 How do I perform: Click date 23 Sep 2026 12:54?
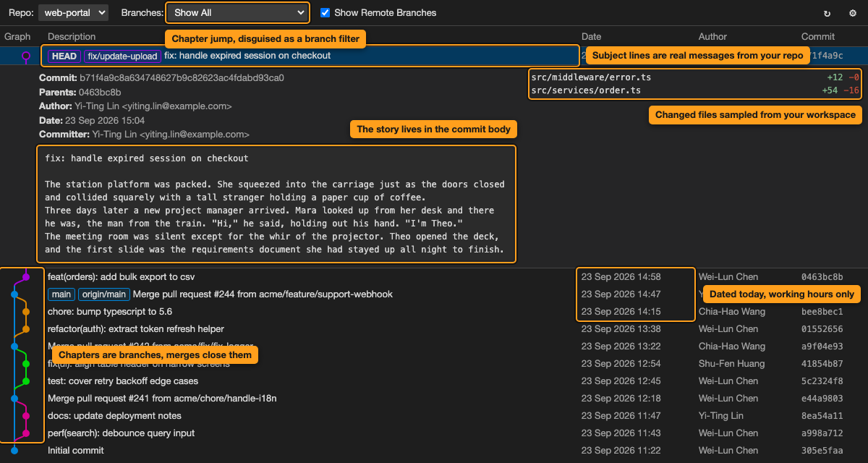[x=621, y=364]
